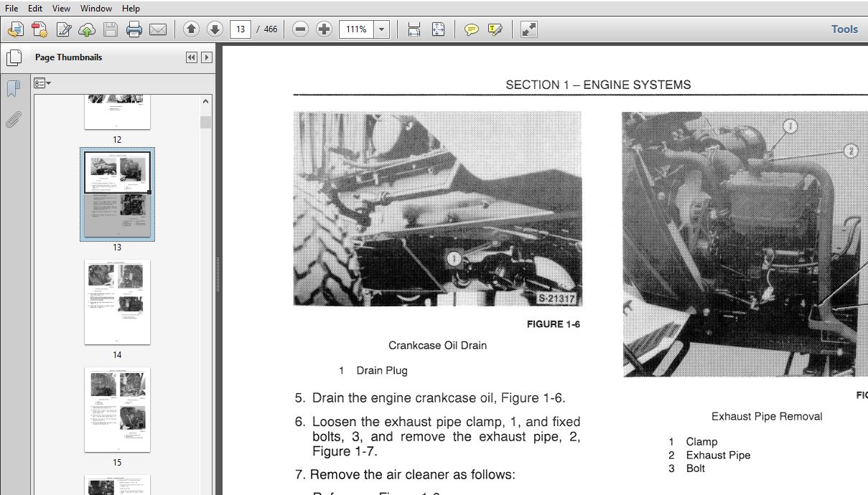Click the "/ 466" total pages label
The height and width of the screenshot is (495, 868).
267,29
